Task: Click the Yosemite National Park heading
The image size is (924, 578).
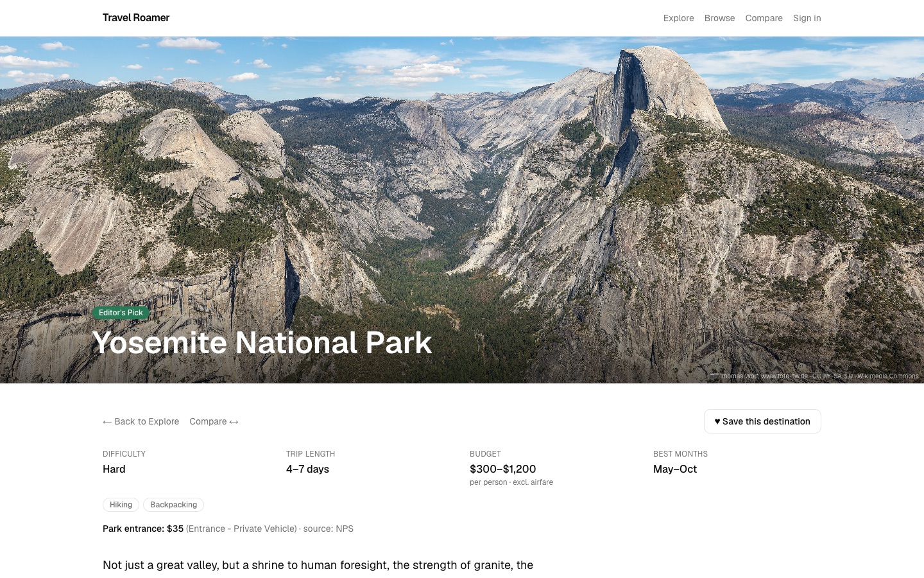Action: coord(262,342)
